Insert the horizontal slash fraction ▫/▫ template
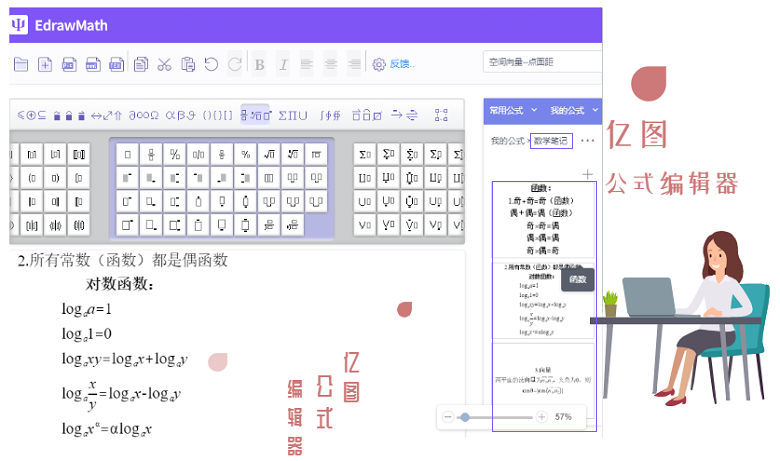This screenshot has height=461, width=780. click(x=198, y=155)
